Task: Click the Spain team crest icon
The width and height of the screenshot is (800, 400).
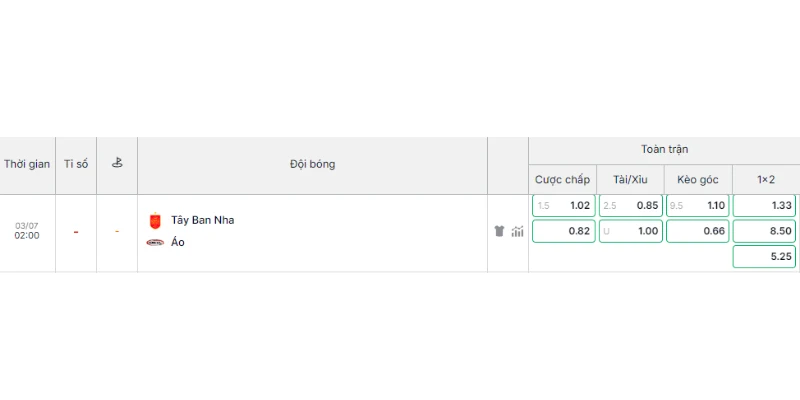Action: pos(155,221)
